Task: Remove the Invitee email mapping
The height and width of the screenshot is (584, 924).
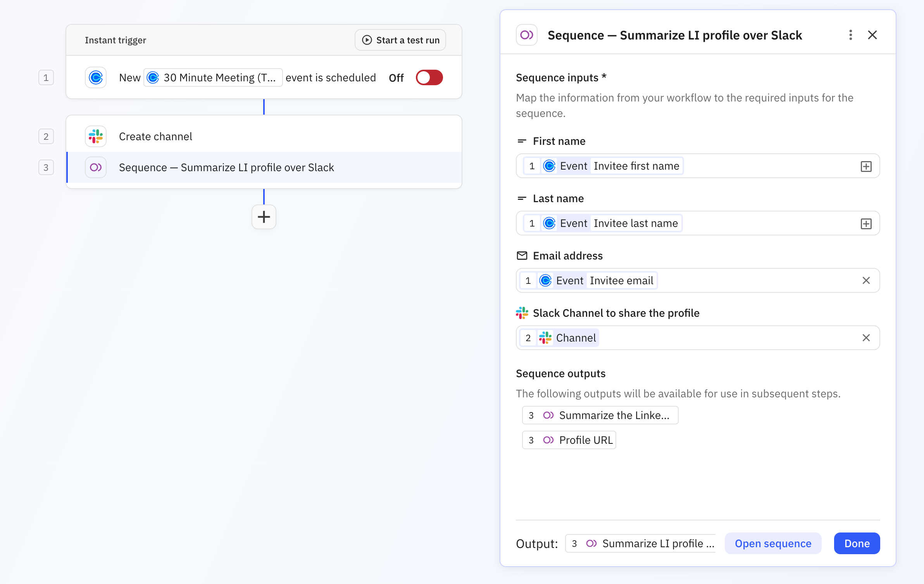Action: [x=867, y=280]
